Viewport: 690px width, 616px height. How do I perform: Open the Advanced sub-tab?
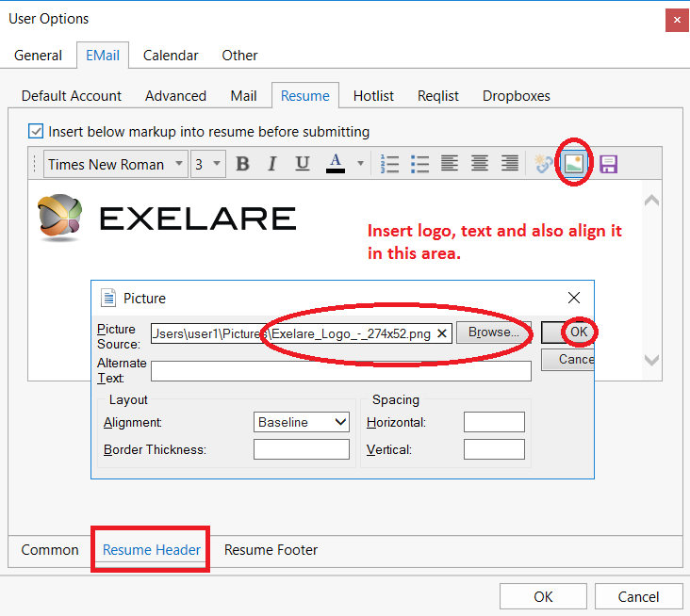coord(175,96)
